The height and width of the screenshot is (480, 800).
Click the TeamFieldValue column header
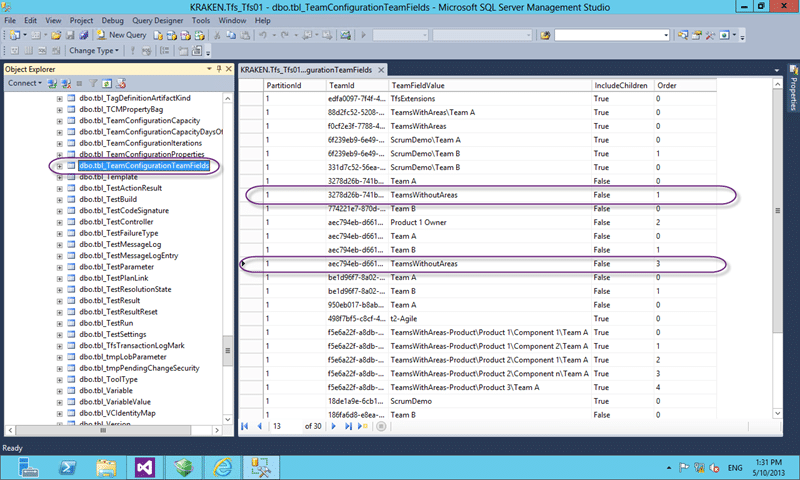[490, 85]
